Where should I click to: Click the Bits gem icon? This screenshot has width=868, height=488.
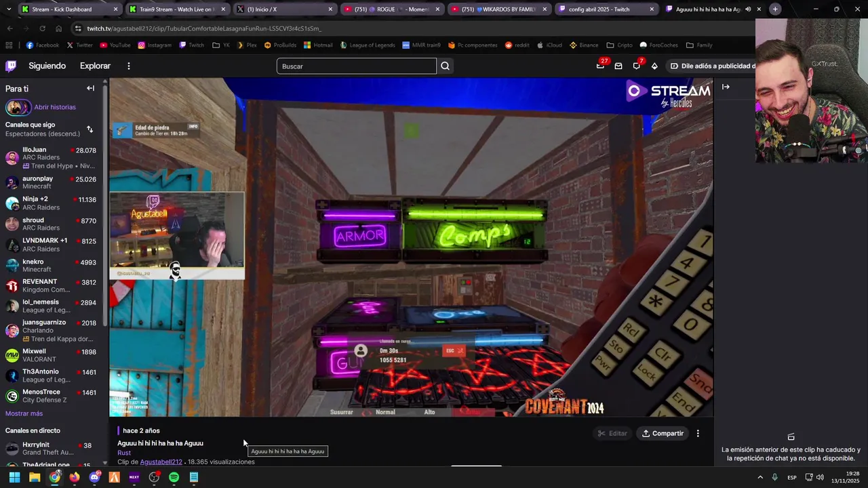[x=654, y=66]
